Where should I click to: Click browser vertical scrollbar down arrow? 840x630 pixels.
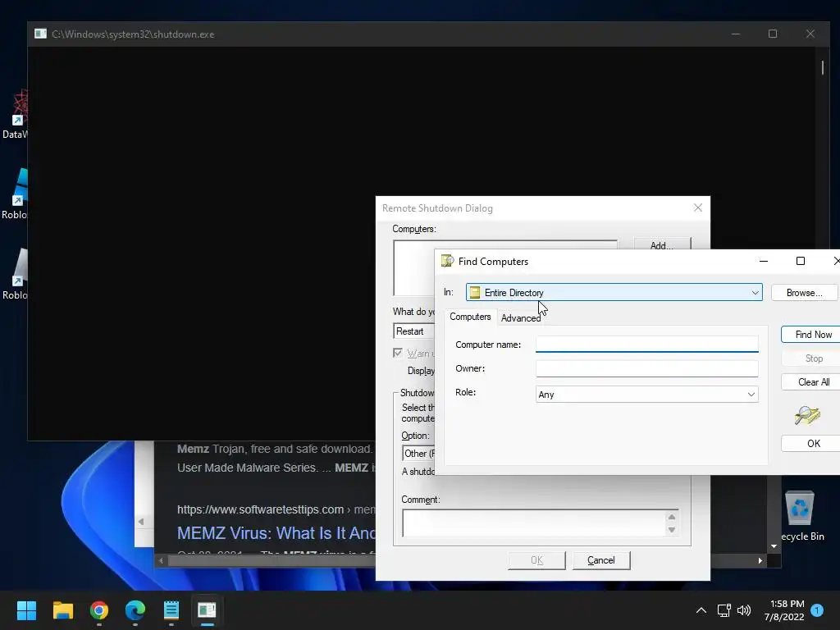tap(774, 546)
